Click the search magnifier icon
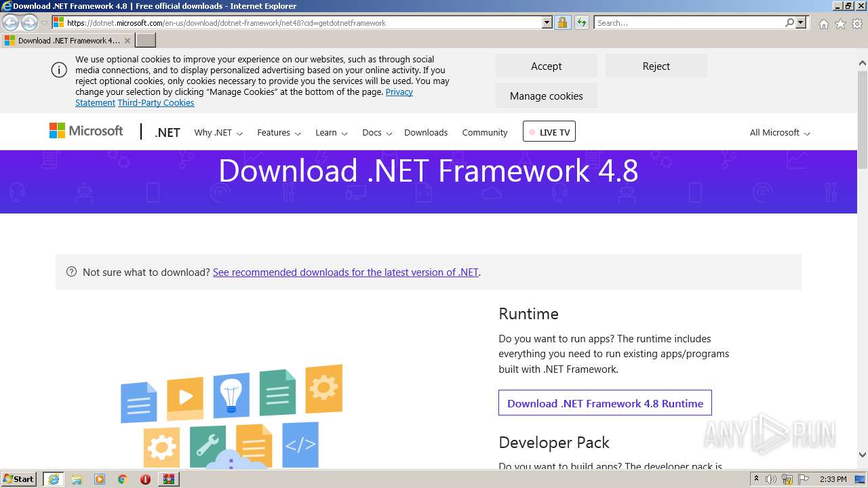 tap(789, 22)
